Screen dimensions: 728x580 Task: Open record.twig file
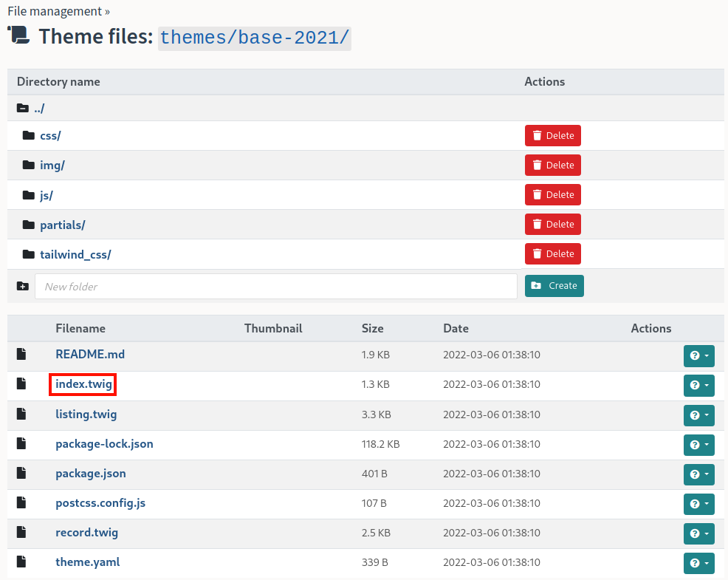click(87, 533)
